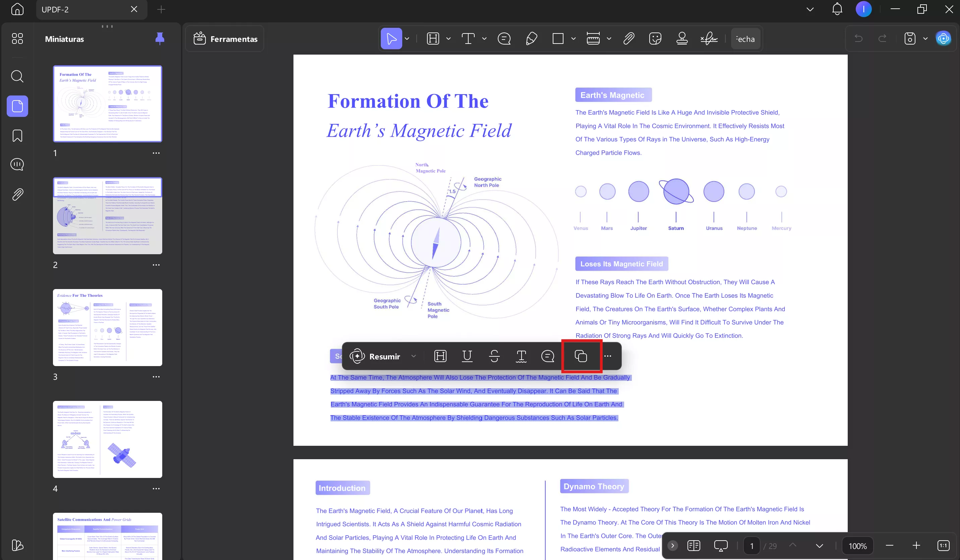Toggle actual size 1:1 view
The width and height of the screenshot is (960, 560).
[943, 546]
